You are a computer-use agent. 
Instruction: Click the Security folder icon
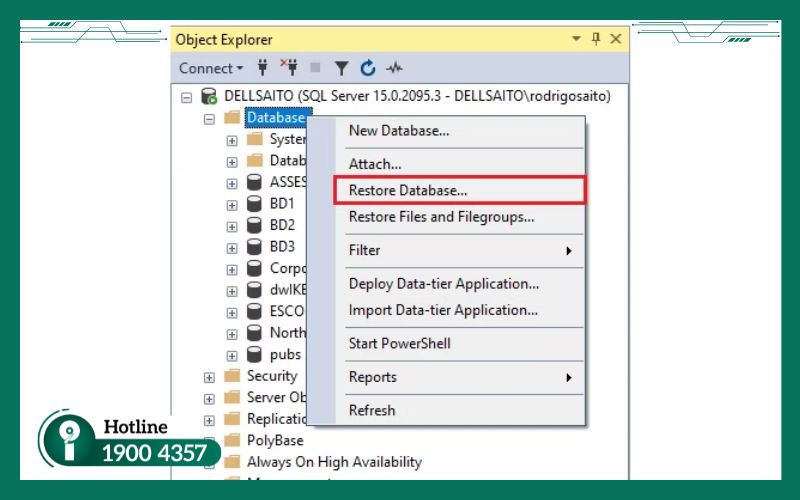[232, 376]
